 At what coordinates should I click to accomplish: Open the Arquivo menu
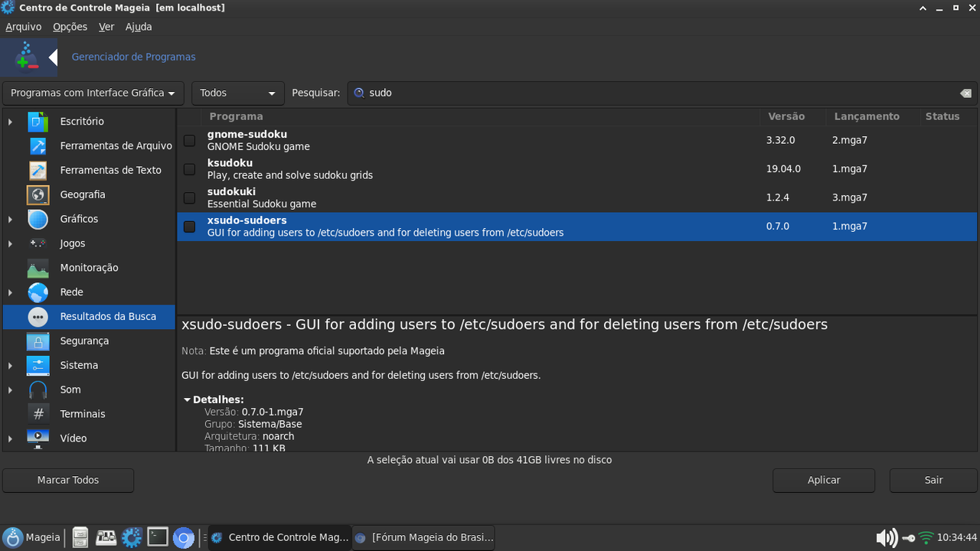coord(24,27)
